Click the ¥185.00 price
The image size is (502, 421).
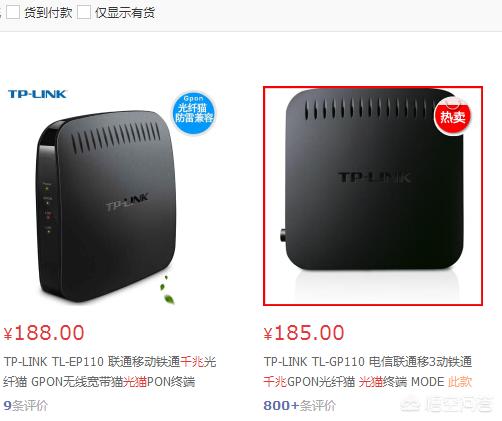[304, 333]
